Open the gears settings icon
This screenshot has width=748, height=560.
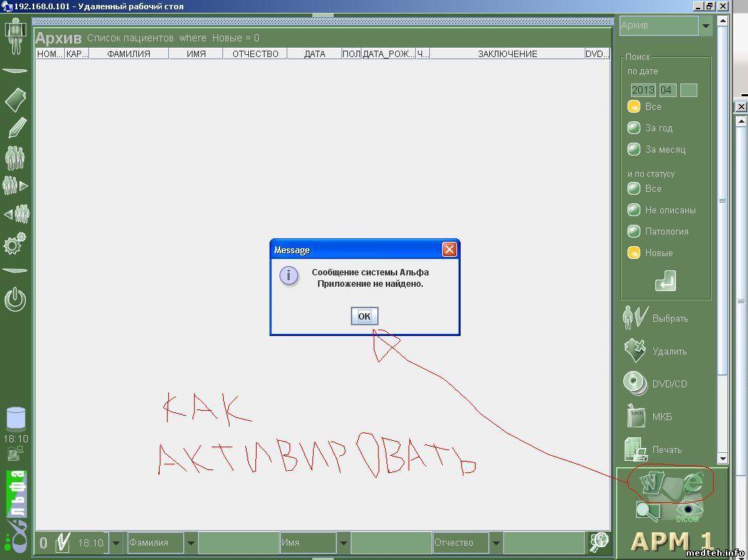[15, 245]
